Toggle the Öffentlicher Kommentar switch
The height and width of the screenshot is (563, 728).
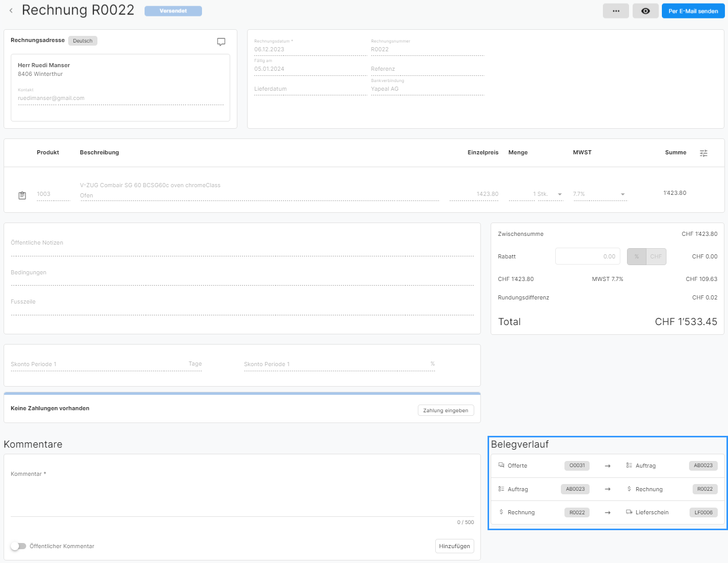coord(18,546)
